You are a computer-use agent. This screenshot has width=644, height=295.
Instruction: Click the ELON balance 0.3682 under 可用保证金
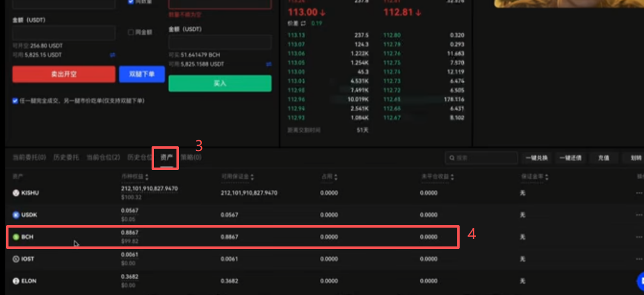coord(229,281)
